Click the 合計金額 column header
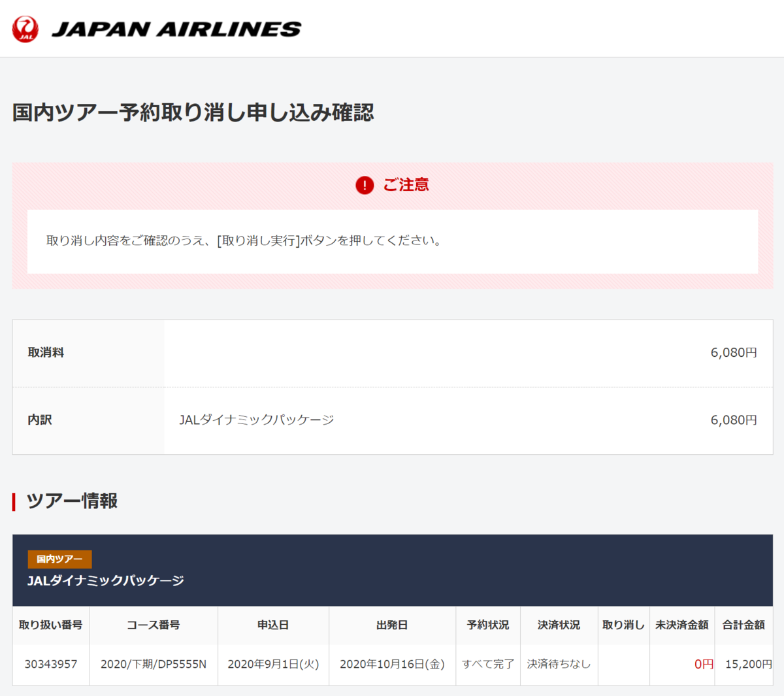The width and height of the screenshot is (784, 696). coord(743,625)
